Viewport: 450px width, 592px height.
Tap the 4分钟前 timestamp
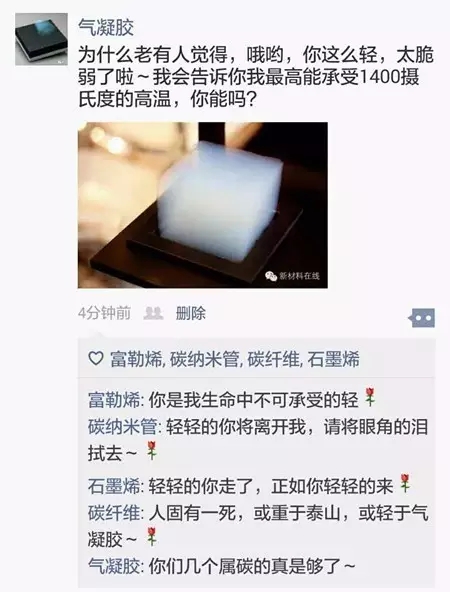105,313
